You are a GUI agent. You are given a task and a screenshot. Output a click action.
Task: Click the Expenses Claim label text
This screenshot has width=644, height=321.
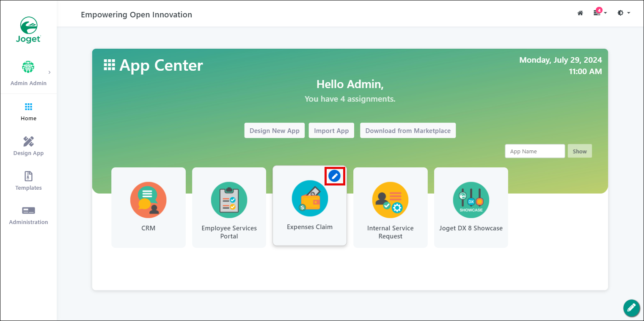click(310, 227)
